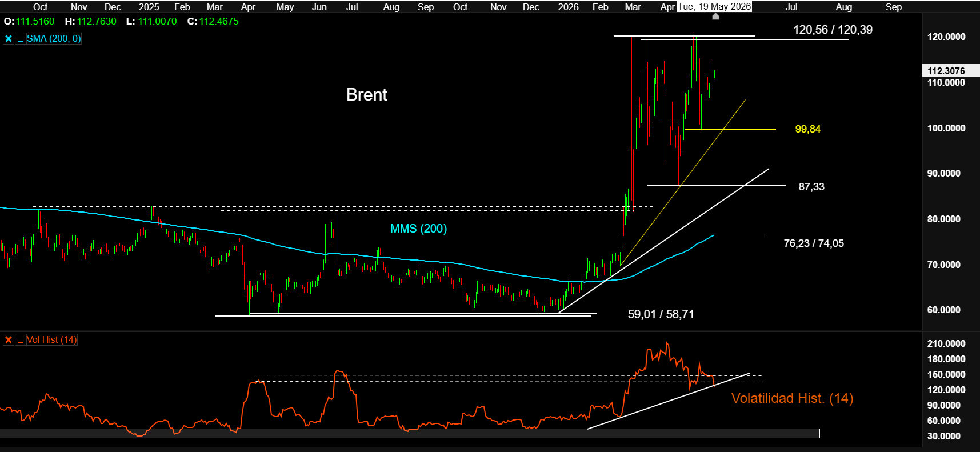Click the Tue, 19 May 2026 date label
The width and height of the screenshot is (980, 452).
(714, 7)
